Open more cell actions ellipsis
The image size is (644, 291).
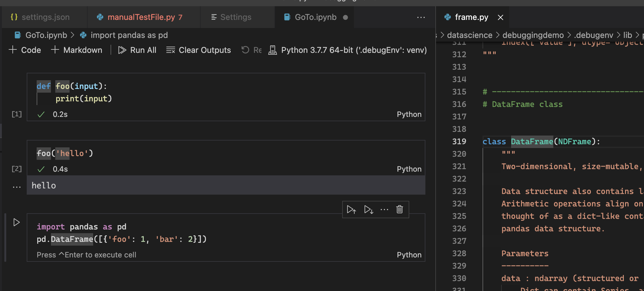pyautogui.click(x=384, y=210)
